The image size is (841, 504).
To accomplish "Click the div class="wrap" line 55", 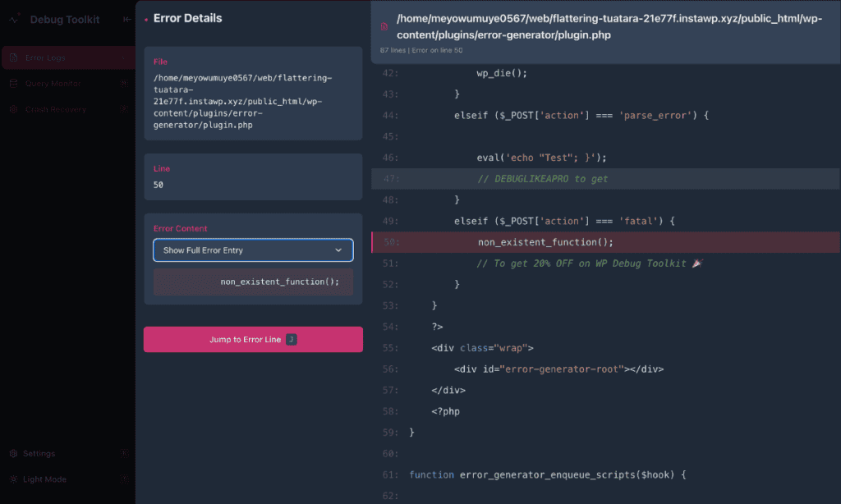I will (482, 349).
